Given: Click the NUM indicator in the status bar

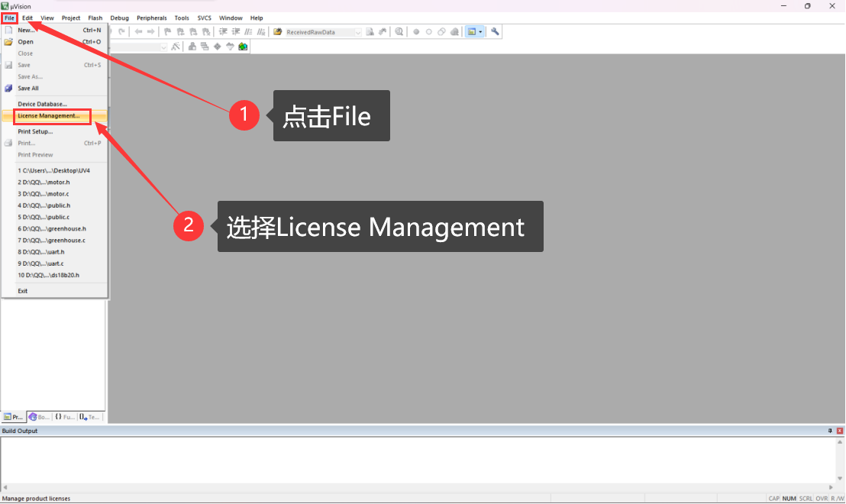Looking at the screenshot, I should click(x=789, y=499).
